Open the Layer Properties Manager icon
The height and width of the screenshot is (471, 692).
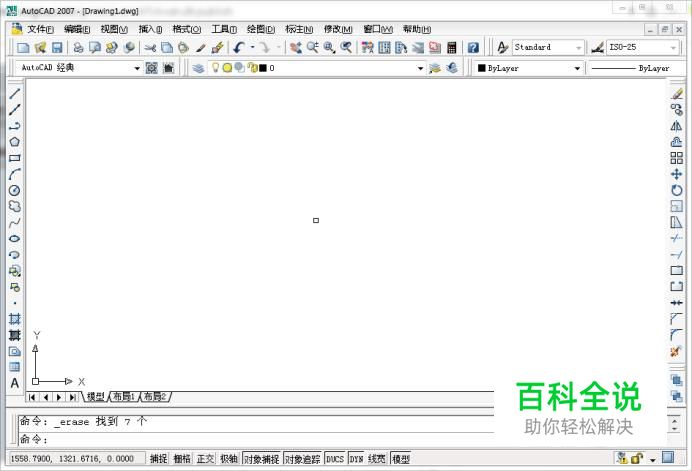tap(198, 68)
